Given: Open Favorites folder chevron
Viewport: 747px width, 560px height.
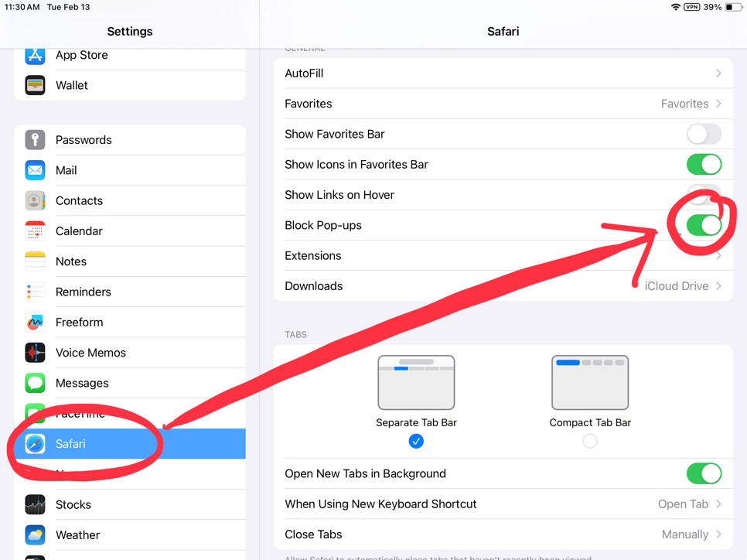Looking at the screenshot, I should click(718, 104).
